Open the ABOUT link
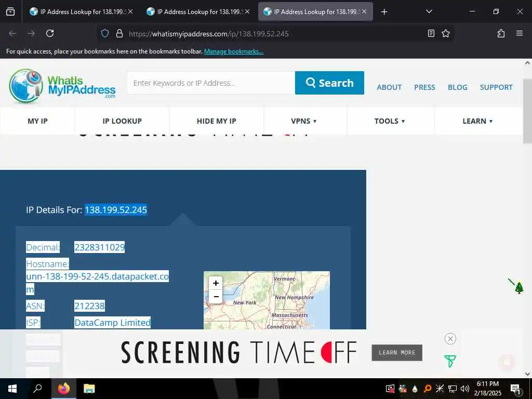The height and width of the screenshot is (399, 532). coord(389,87)
